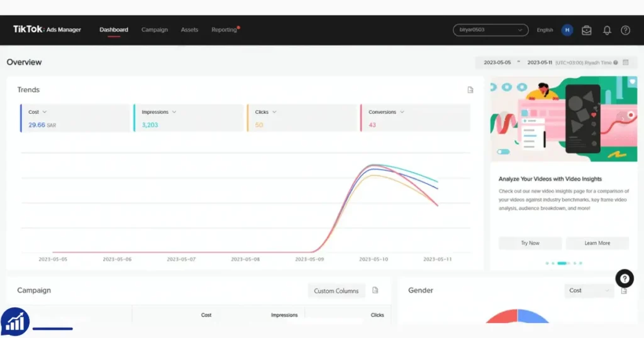The image size is (644, 338).
Task: Click the 2023-05-10 axis label
Action: point(374,259)
